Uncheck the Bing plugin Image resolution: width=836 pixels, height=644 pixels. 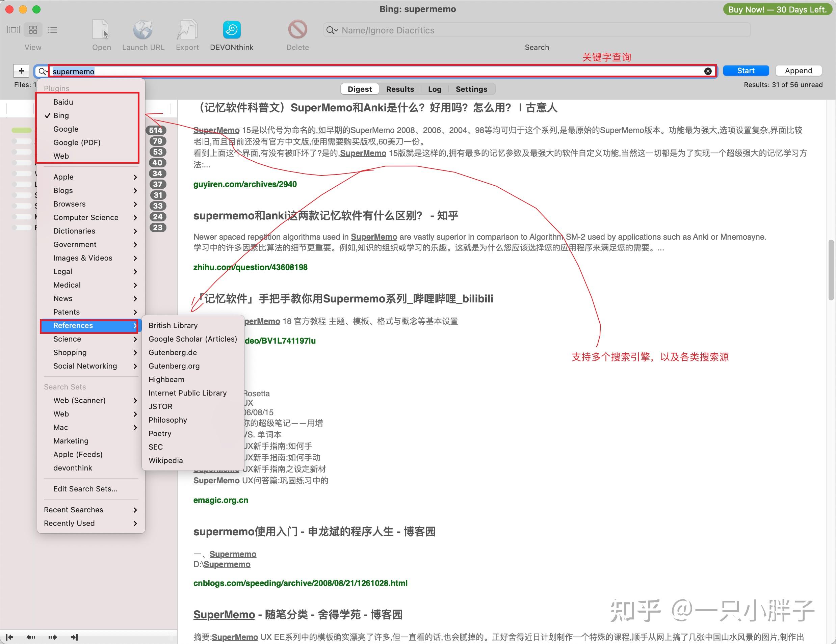[x=61, y=115]
